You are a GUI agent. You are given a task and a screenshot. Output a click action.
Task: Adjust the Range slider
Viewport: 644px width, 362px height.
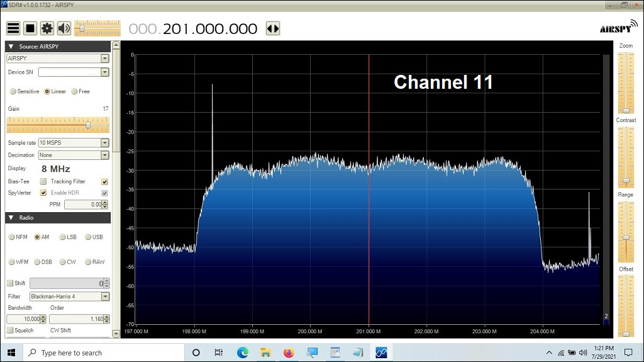click(x=626, y=232)
